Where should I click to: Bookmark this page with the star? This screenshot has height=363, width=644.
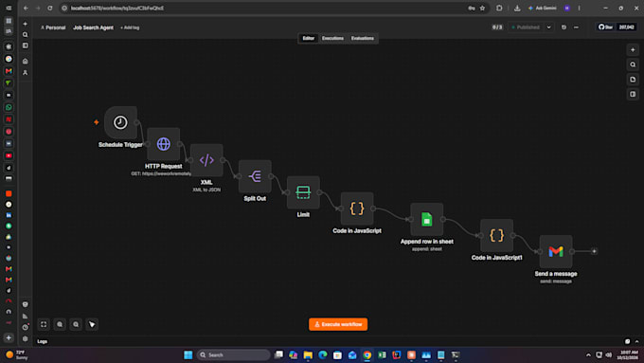pyautogui.click(x=482, y=8)
